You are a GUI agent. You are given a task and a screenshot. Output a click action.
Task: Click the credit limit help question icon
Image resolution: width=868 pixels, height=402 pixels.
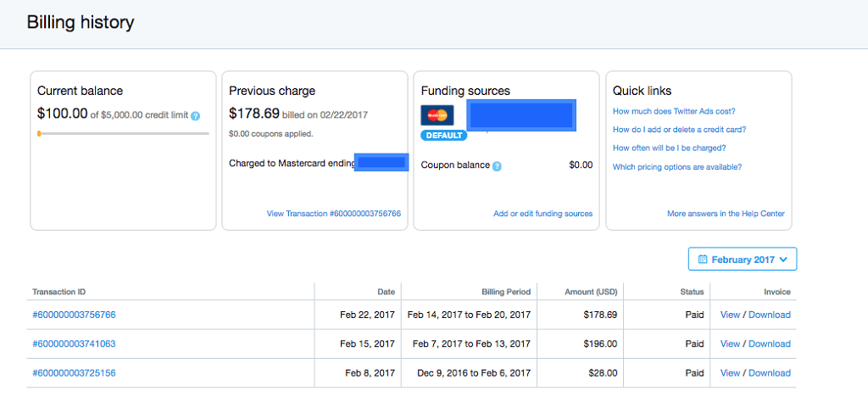196,115
